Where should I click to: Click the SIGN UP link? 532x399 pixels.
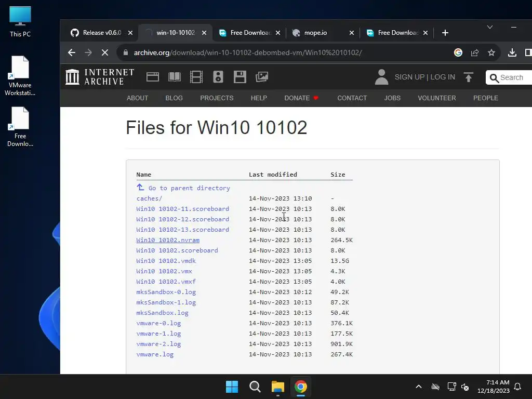(409, 77)
